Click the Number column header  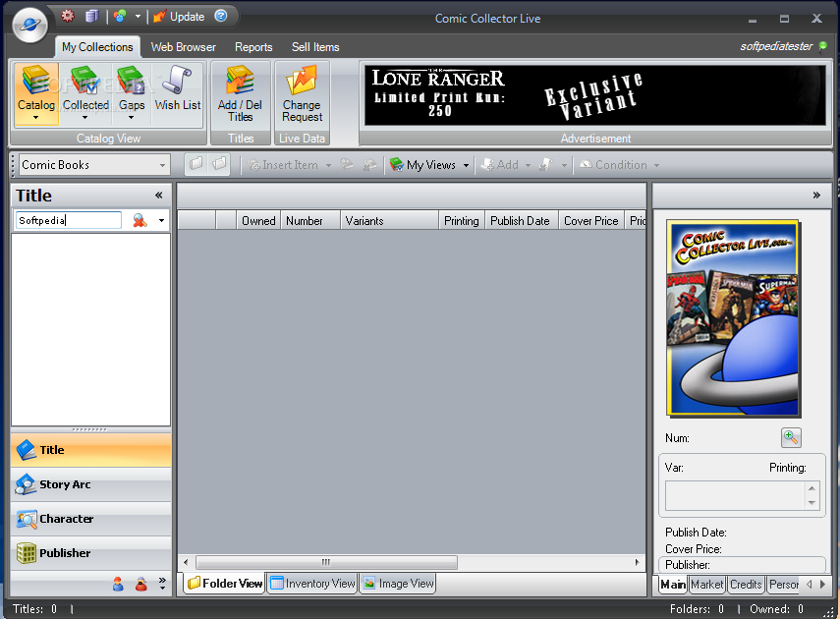click(310, 221)
